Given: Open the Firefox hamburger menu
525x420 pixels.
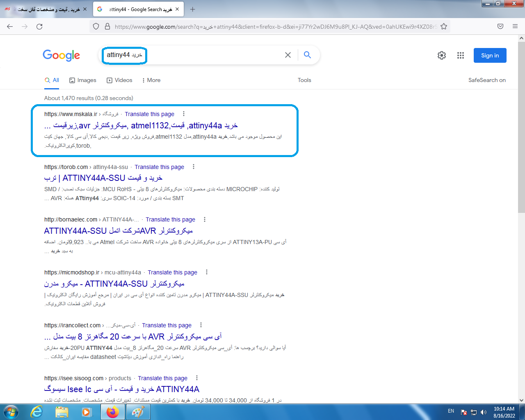Looking at the screenshot, I should 515,26.
